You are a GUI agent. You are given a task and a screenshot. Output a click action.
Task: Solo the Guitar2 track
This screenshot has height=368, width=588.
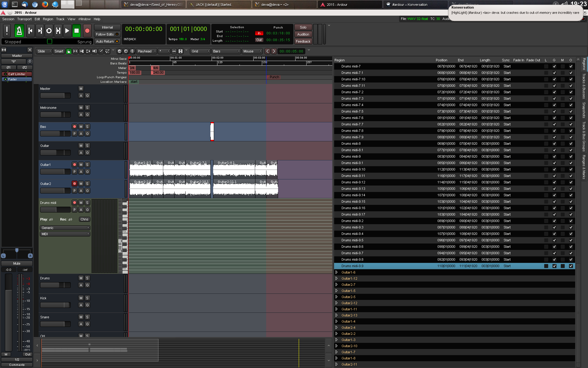coord(87,184)
